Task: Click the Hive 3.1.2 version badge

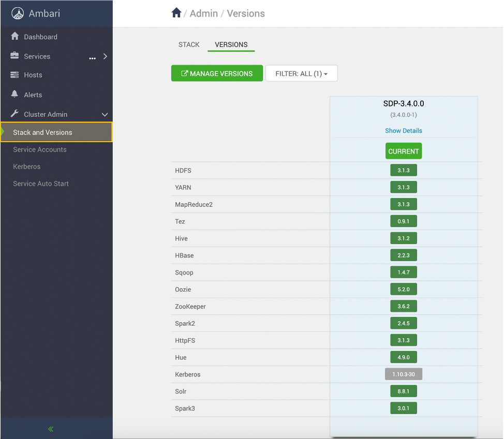Action: coord(404,238)
